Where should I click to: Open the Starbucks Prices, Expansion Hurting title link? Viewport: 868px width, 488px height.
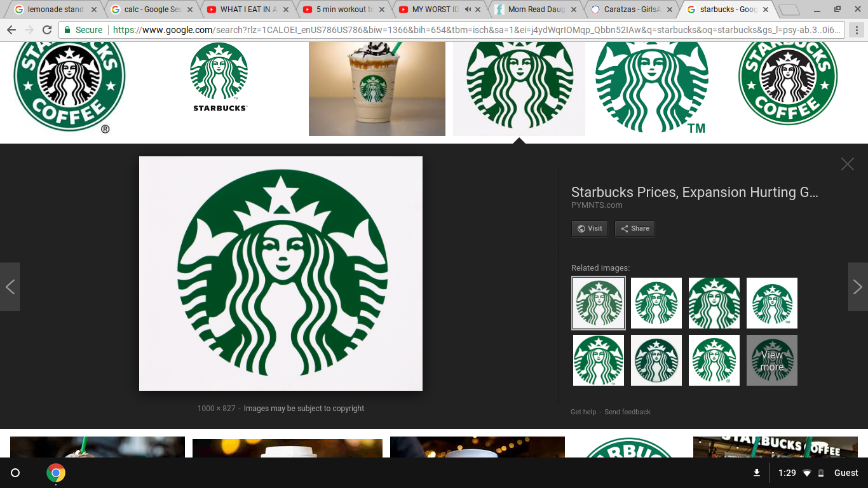(x=695, y=192)
